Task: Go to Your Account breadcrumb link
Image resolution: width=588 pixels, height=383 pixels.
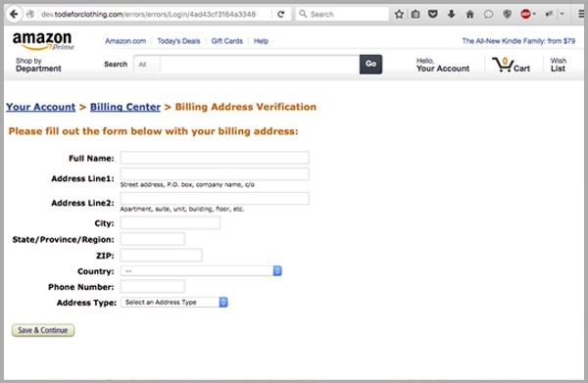Action: pos(40,107)
